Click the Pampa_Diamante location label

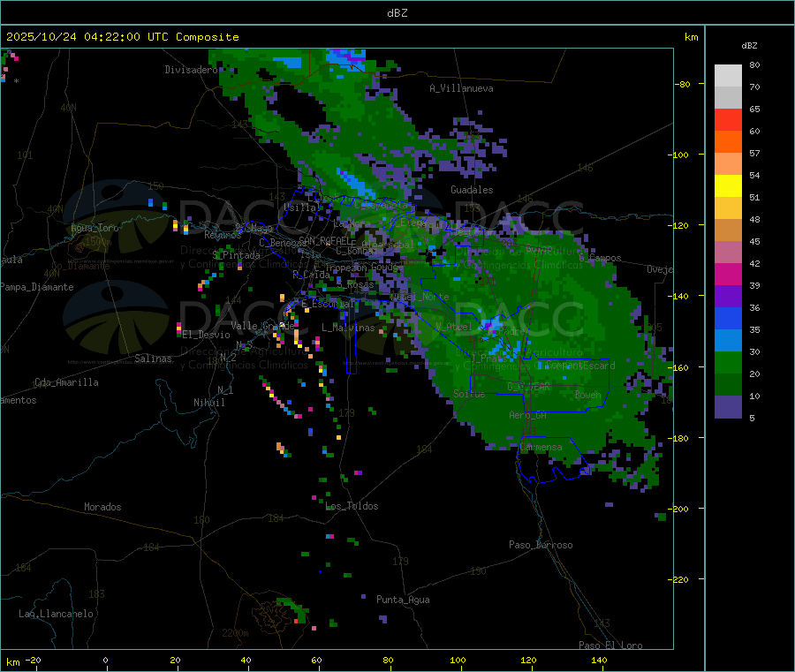point(37,287)
